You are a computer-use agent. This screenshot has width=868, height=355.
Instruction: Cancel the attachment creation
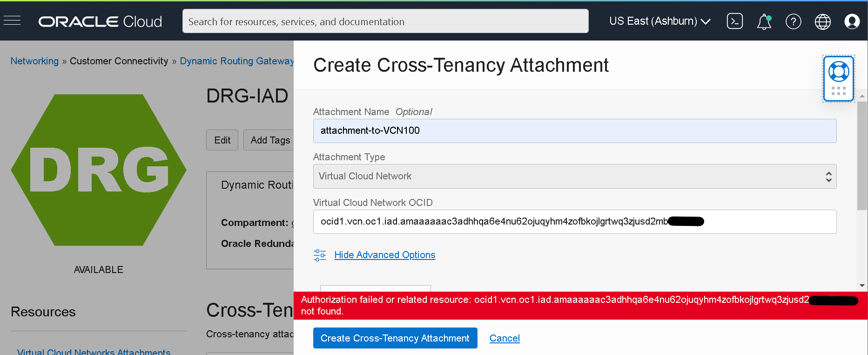(505, 338)
